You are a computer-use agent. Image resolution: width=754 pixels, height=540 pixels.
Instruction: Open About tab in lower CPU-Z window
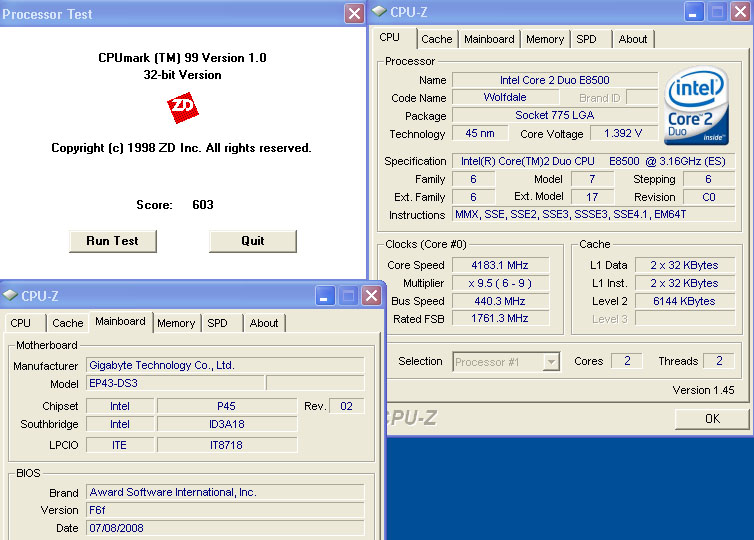tap(264, 323)
